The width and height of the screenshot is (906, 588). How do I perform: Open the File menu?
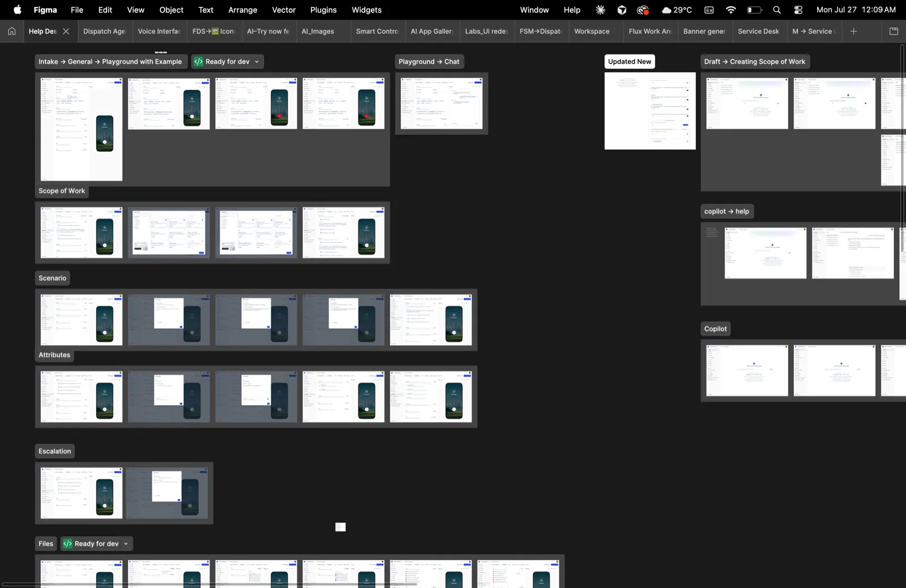tap(77, 10)
